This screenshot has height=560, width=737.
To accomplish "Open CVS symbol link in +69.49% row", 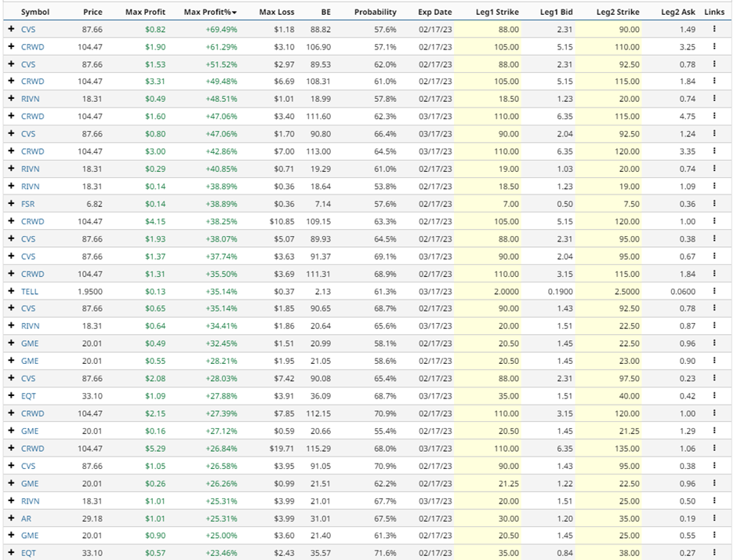I will [x=28, y=29].
